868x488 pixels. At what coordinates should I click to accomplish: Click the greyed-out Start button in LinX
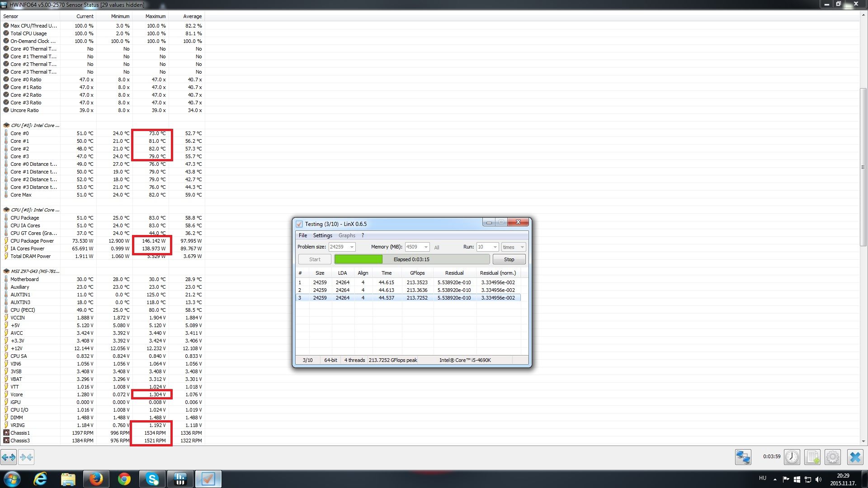coord(315,259)
